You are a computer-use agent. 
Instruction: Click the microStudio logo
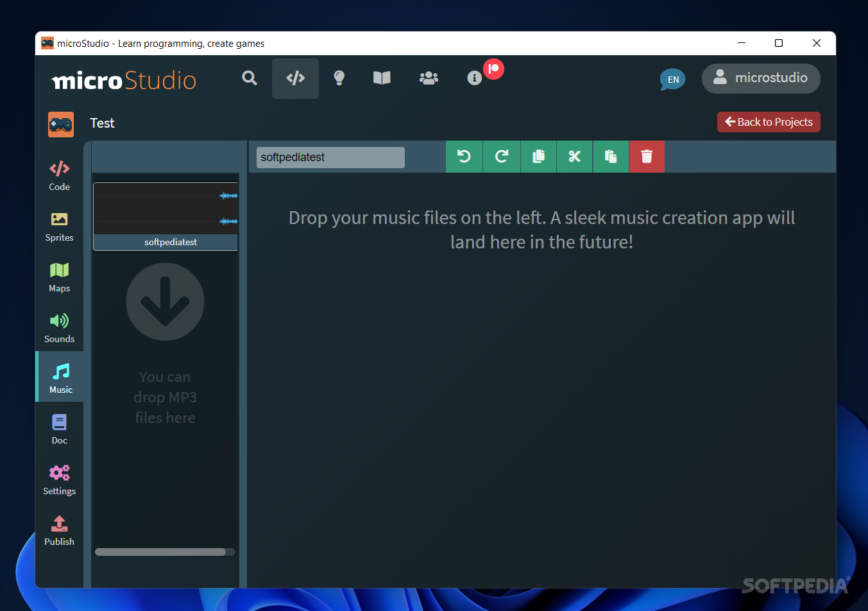[x=124, y=80]
